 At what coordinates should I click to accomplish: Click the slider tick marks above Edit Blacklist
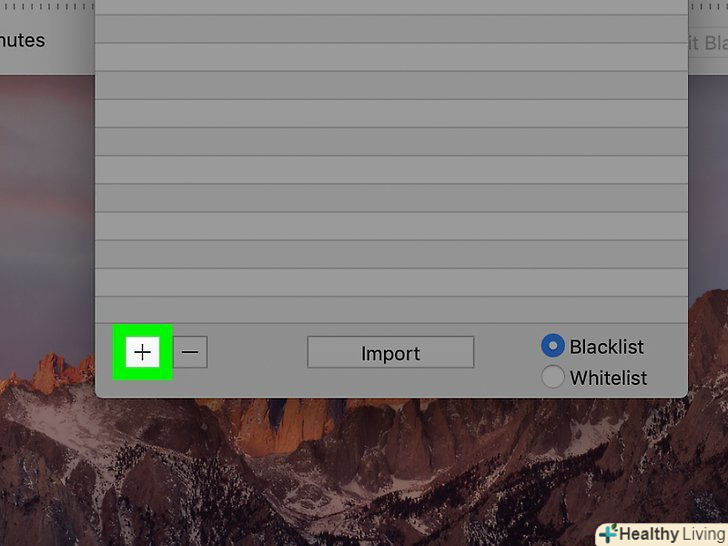[708, 6]
